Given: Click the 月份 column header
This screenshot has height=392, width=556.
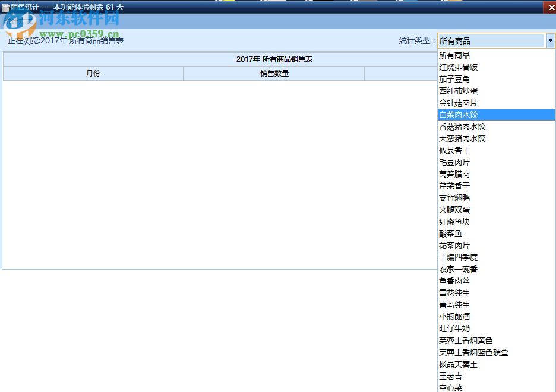Looking at the screenshot, I should [93, 74].
